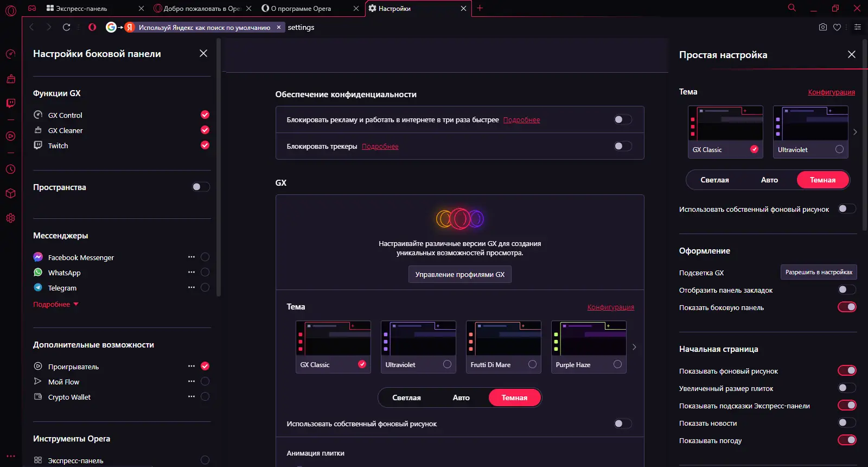
Task: Go forward with the forward arrow
Action: coord(49,27)
